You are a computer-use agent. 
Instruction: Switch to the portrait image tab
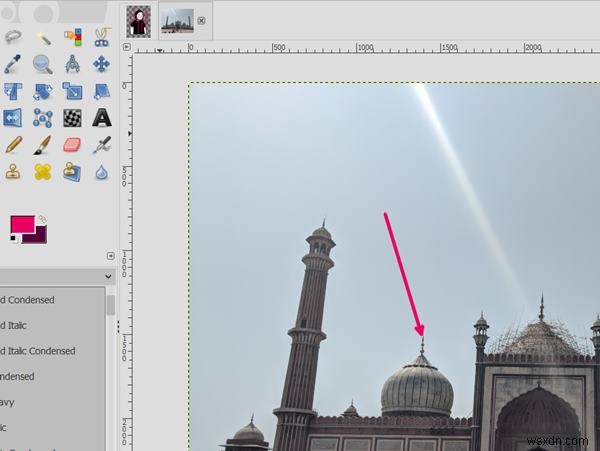pos(139,21)
